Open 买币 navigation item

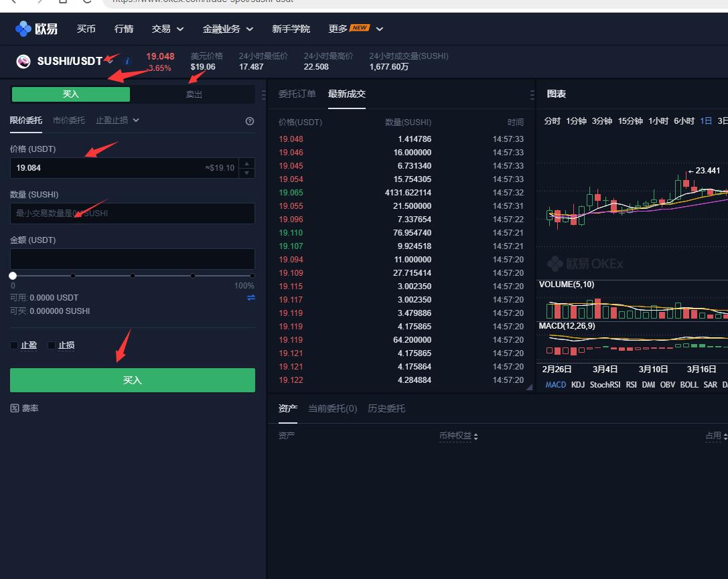click(86, 29)
